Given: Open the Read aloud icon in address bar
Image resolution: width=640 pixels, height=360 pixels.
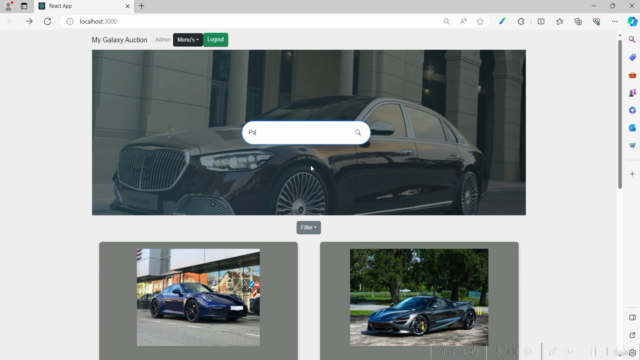Looking at the screenshot, I should click(x=463, y=22).
